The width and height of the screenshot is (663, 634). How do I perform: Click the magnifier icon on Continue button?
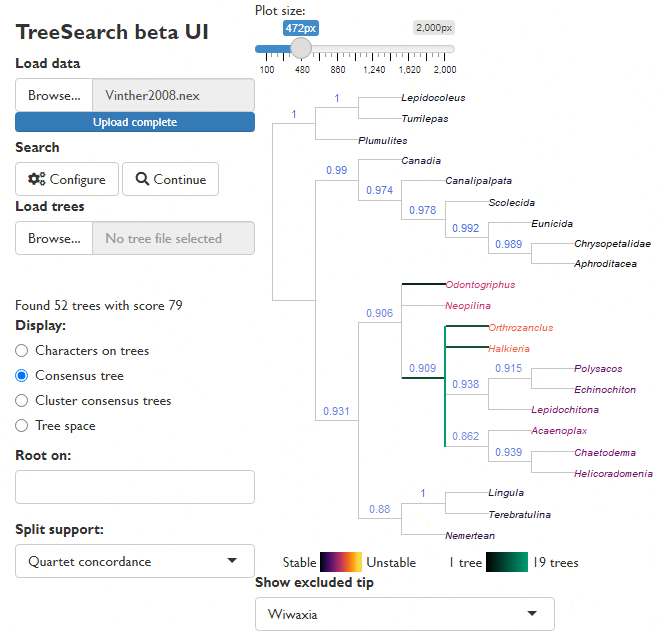[142, 179]
